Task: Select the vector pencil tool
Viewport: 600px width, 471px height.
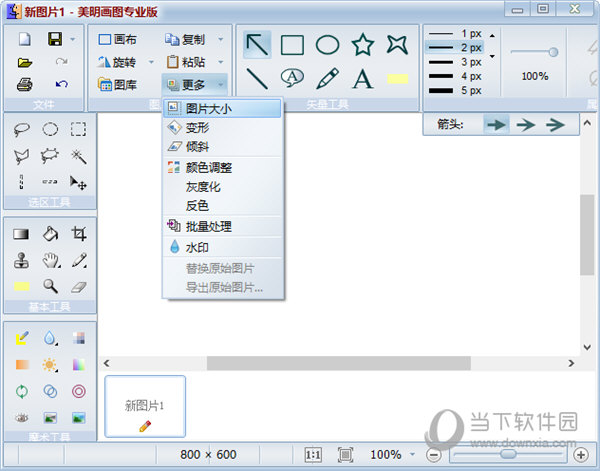Action: tap(328, 78)
